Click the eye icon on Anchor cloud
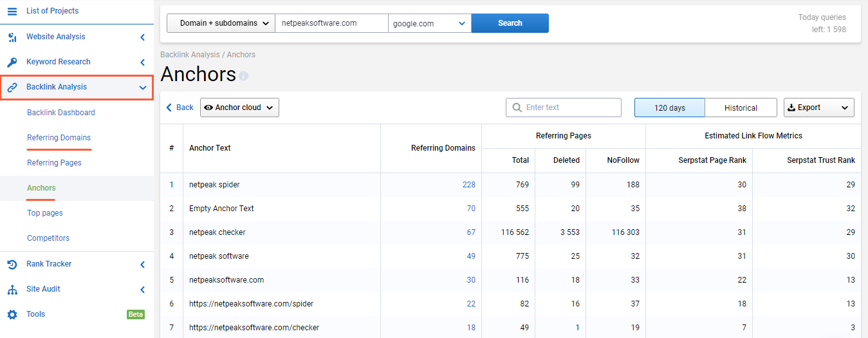Image resolution: width=868 pixels, height=338 pixels. click(208, 108)
